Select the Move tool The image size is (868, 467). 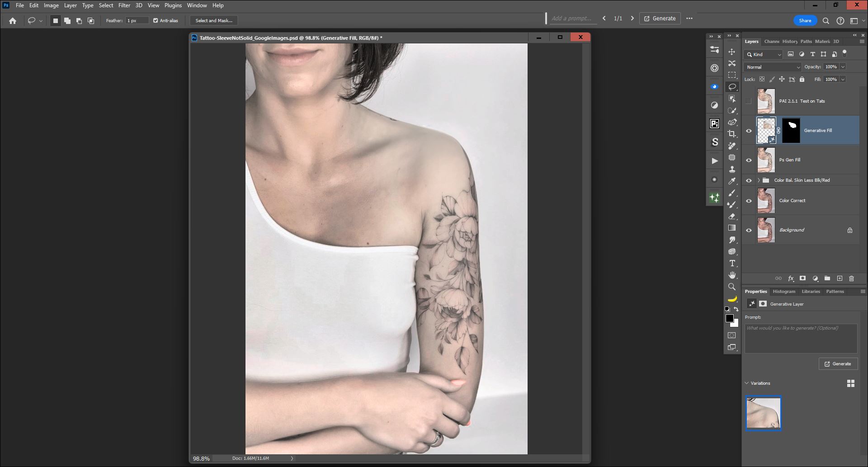click(731, 52)
